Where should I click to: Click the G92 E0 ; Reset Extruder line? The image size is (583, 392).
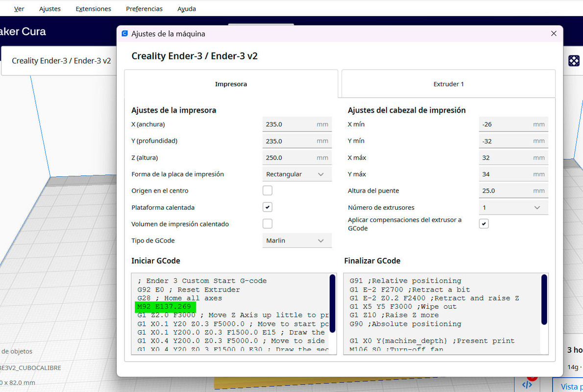pos(189,290)
